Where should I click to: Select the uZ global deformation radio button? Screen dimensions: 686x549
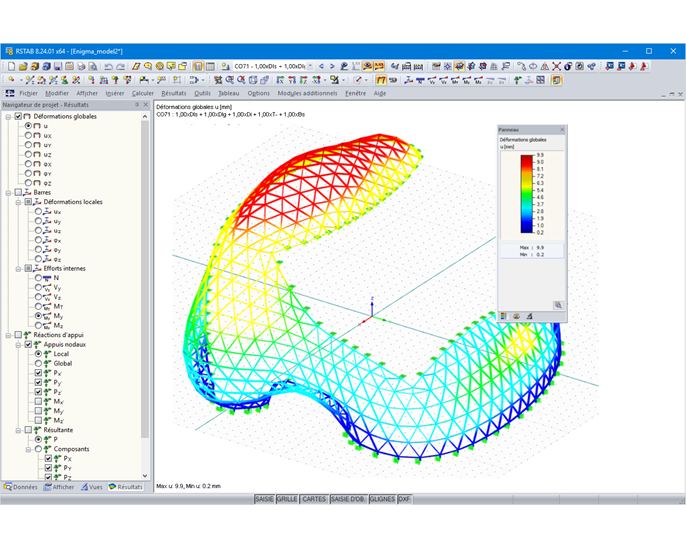[x=28, y=154]
